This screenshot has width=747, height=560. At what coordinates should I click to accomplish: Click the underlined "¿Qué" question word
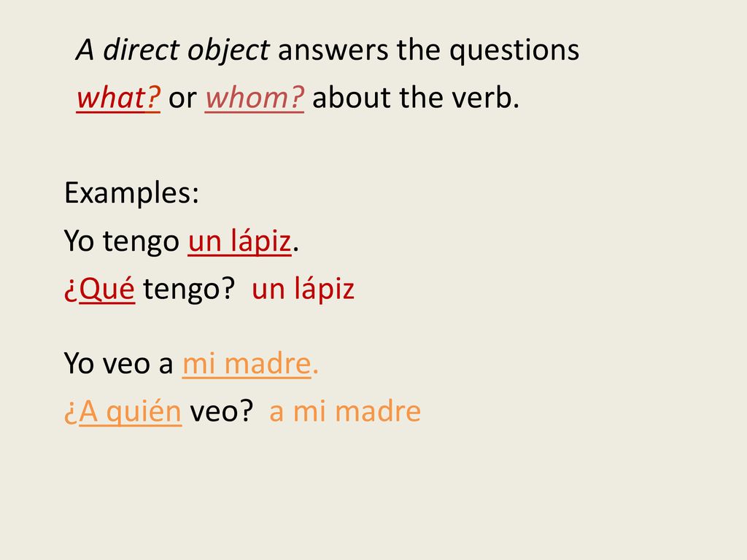(99, 289)
